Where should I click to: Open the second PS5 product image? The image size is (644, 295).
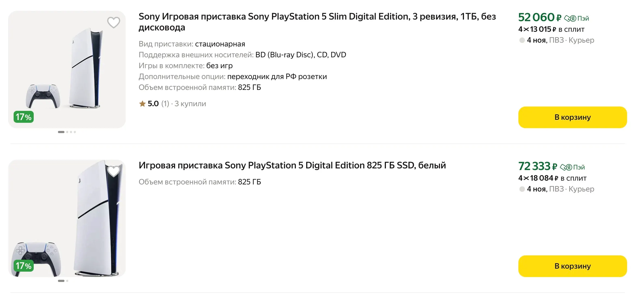point(67,218)
